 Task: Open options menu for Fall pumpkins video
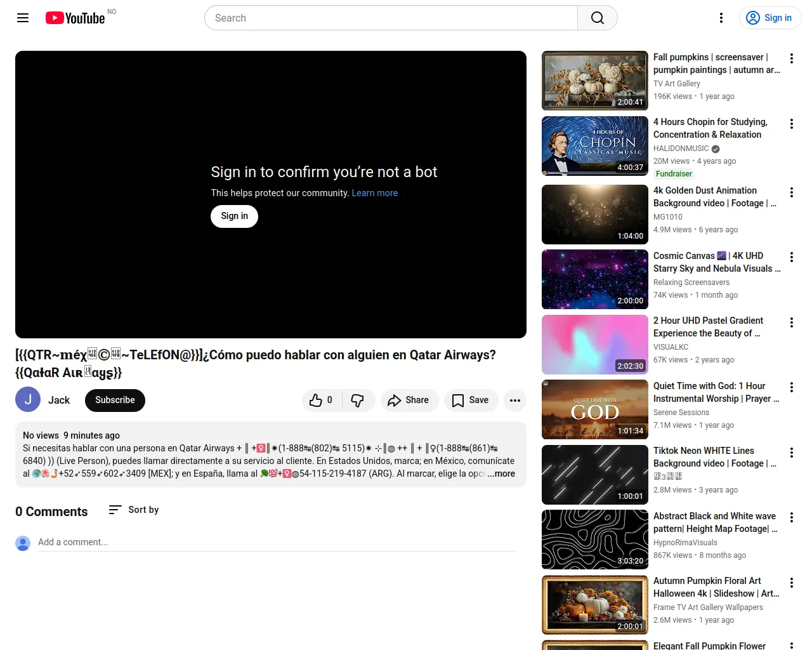click(x=791, y=58)
